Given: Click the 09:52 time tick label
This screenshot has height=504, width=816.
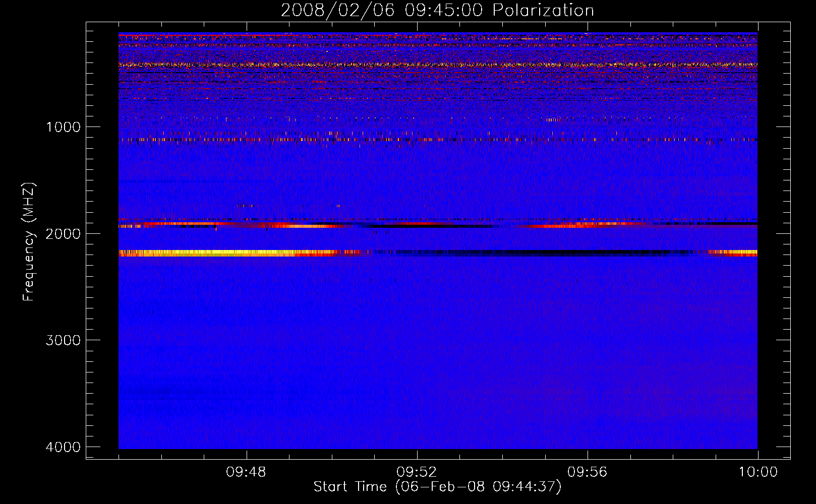Looking at the screenshot, I should click(417, 472).
